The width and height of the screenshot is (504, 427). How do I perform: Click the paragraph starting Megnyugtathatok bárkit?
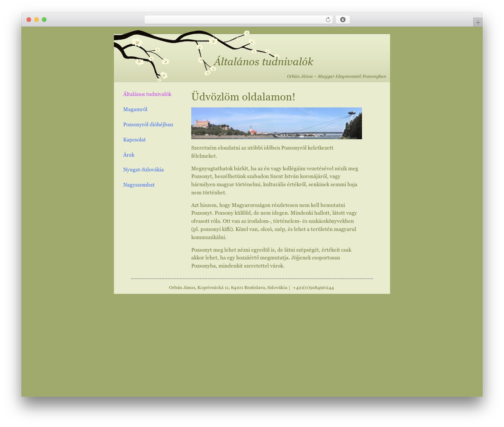point(276,180)
